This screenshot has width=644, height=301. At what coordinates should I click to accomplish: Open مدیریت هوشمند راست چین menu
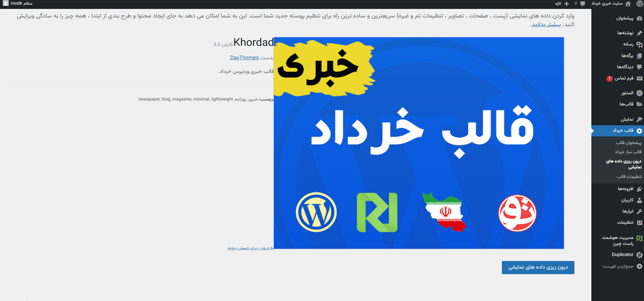[618, 240]
